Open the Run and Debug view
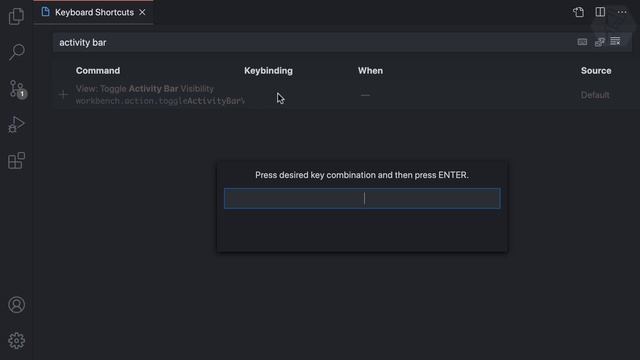Viewport: 640px width, 360px height. click(16, 124)
